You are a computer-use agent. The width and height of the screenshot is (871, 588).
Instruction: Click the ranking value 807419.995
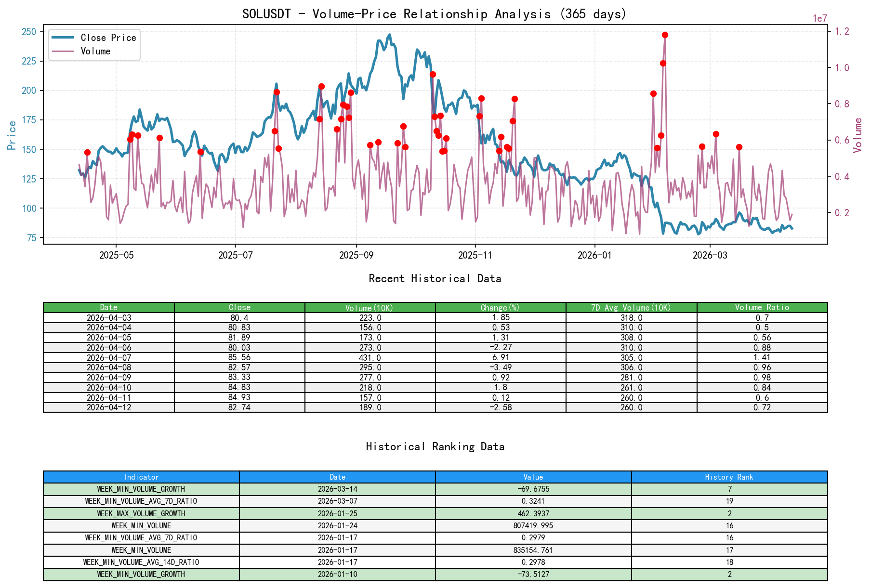tap(533, 525)
